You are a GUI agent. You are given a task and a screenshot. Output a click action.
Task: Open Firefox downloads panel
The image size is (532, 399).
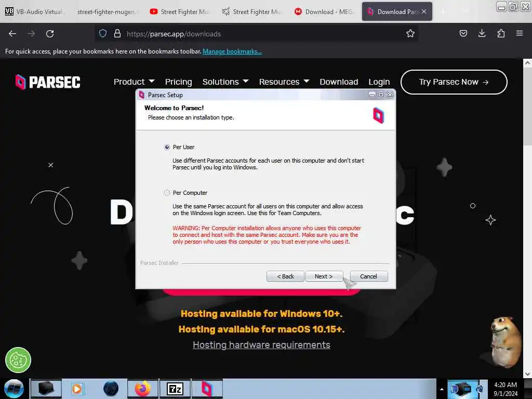tap(482, 33)
